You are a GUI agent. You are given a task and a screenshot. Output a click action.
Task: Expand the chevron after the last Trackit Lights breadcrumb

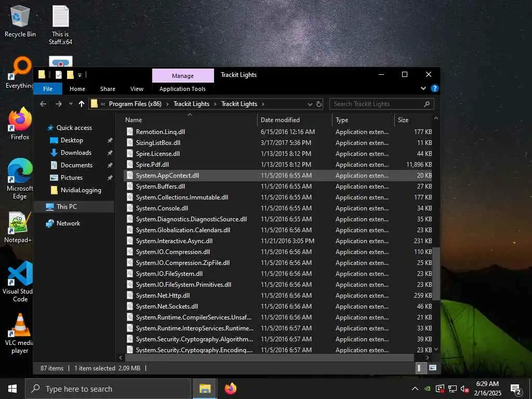263,104
